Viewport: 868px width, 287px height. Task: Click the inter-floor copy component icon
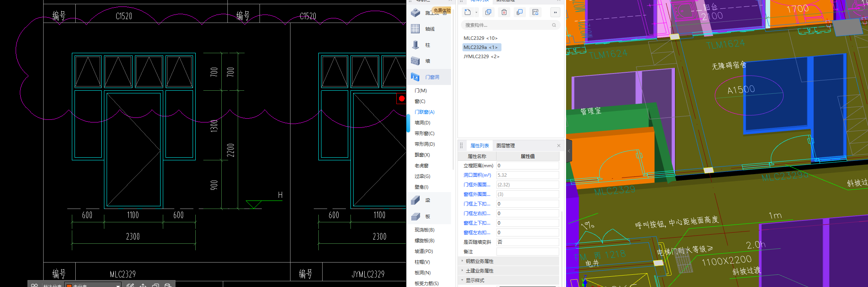click(519, 12)
